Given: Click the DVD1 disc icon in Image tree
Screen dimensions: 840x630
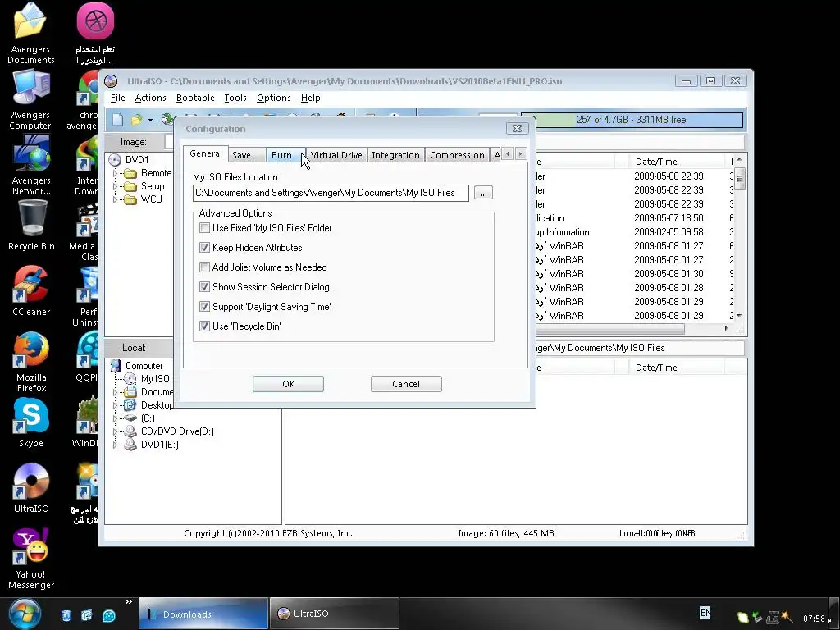Looking at the screenshot, I should coord(115,160).
